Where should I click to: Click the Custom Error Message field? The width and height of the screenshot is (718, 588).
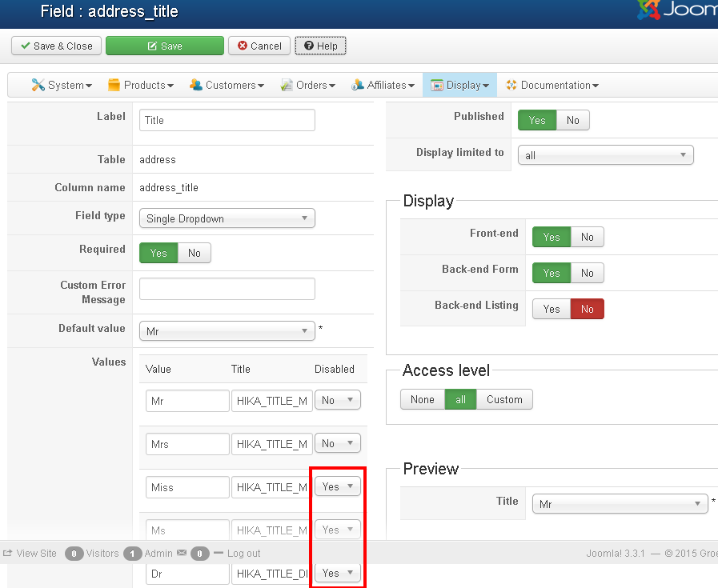(227, 289)
